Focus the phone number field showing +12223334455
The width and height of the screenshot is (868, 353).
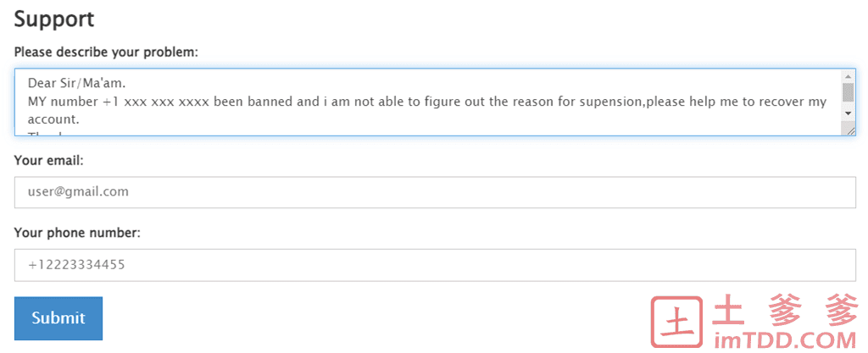pyautogui.click(x=435, y=265)
